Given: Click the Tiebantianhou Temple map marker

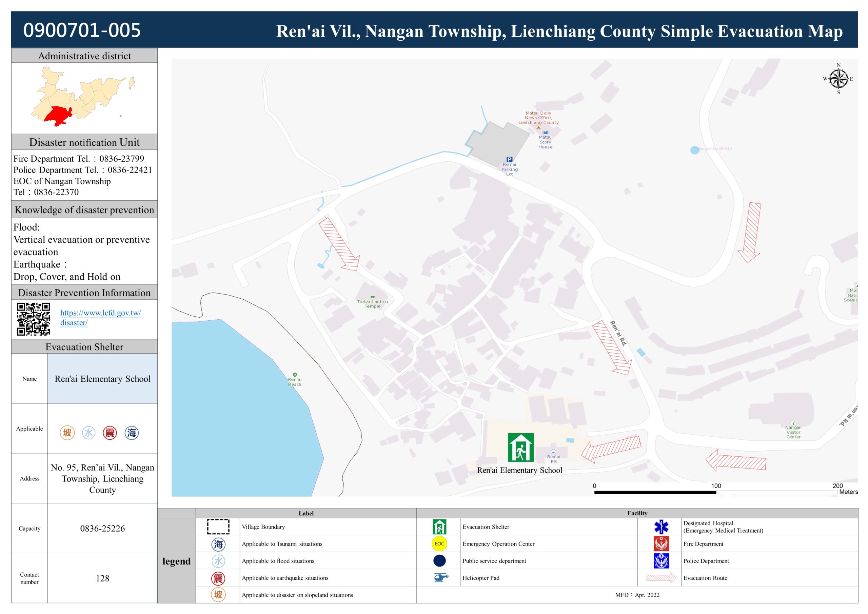Looking at the screenshot, I should 372,297.
